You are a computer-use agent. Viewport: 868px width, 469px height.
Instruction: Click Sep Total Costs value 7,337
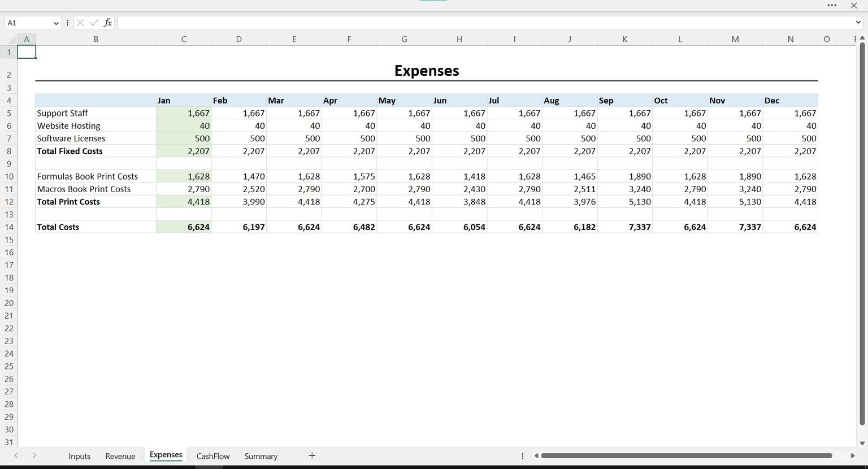(x=625, y=227)
